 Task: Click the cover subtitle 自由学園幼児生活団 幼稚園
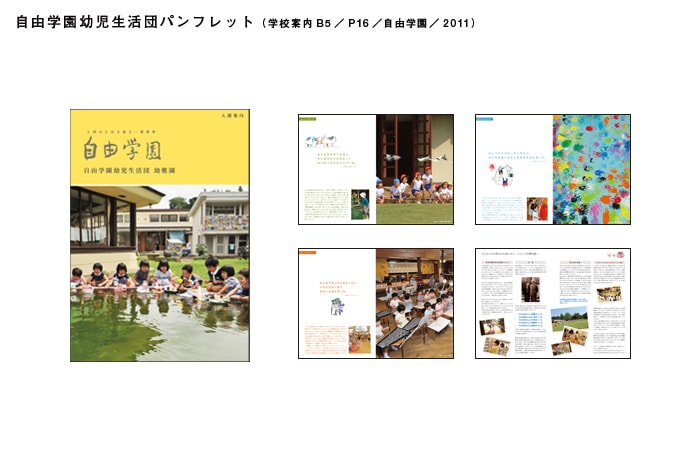(x=130, y=171)
